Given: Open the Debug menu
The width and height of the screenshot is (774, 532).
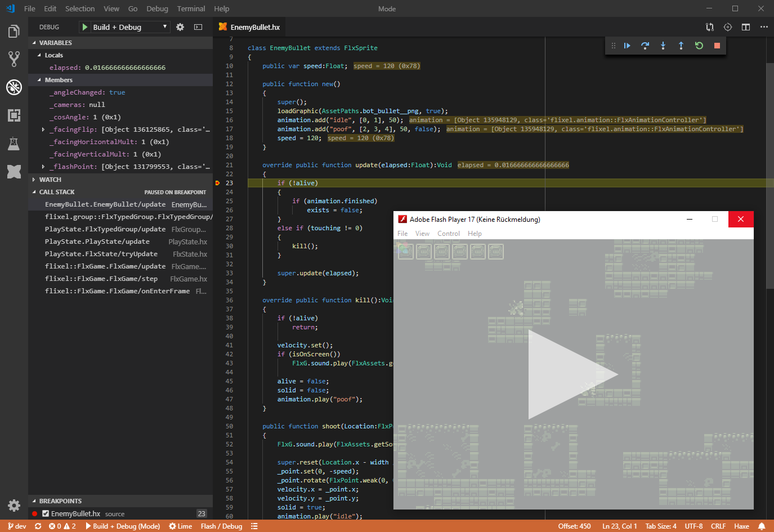Looking at the screenshot, I should 157,8.
